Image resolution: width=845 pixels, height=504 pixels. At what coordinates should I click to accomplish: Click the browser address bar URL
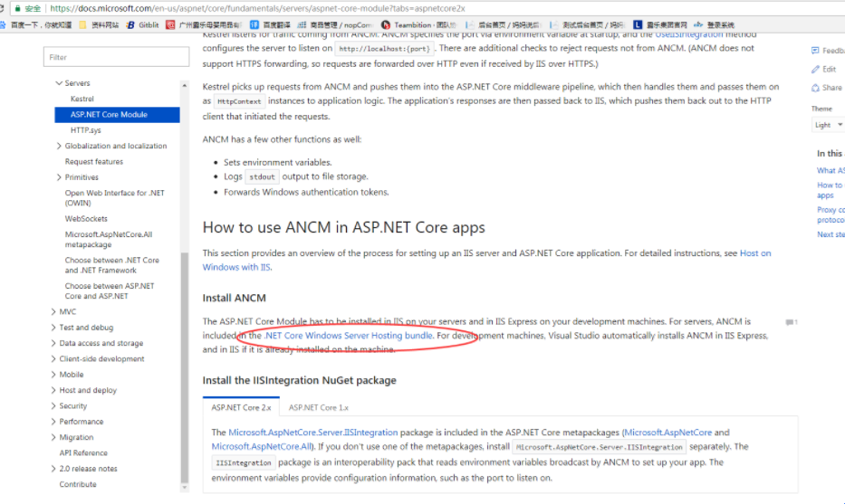point(257,9)
